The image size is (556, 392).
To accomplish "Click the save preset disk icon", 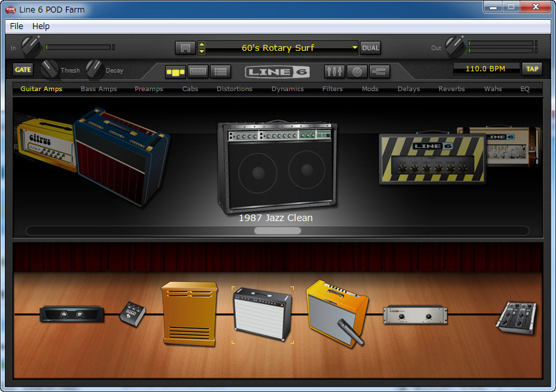I will (185, 48).
